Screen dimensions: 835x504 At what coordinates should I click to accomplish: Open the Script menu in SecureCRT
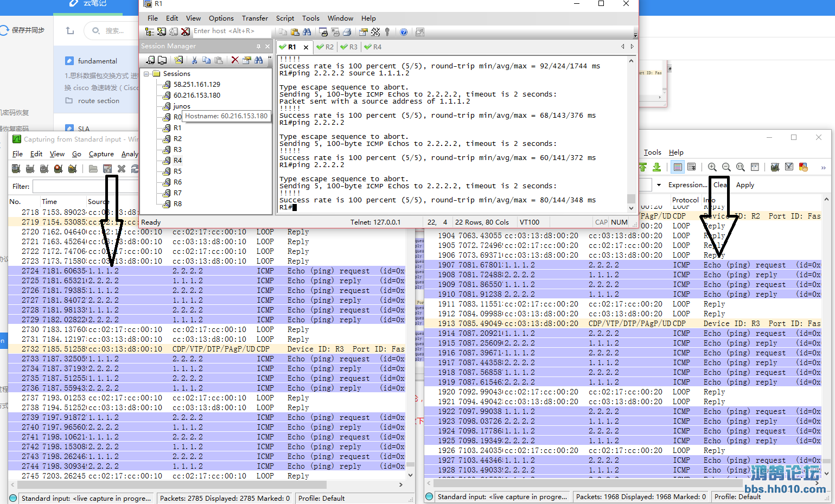[x=285, y=18]
